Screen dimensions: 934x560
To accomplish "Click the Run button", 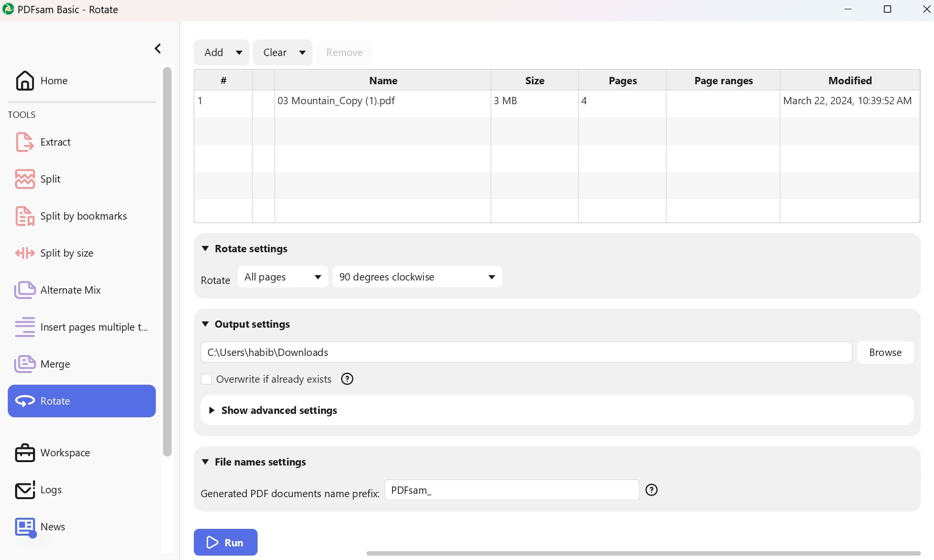I will pos(225,542).
